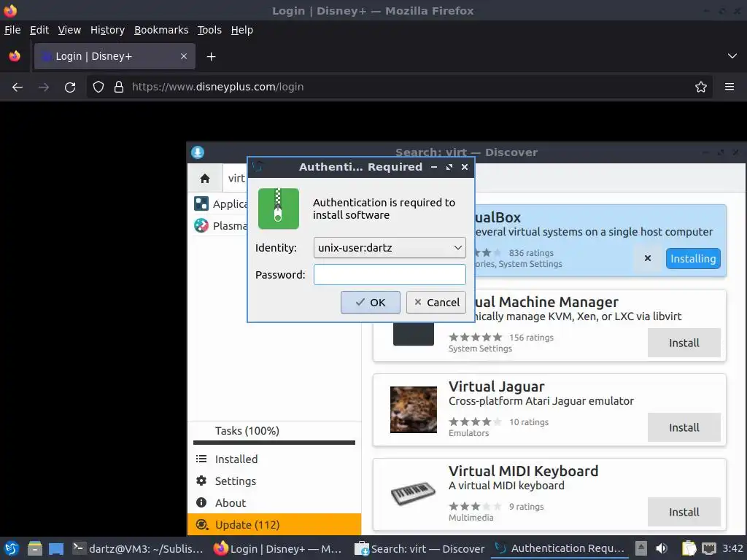Open the tracking protection shield icon

point(98,87)
